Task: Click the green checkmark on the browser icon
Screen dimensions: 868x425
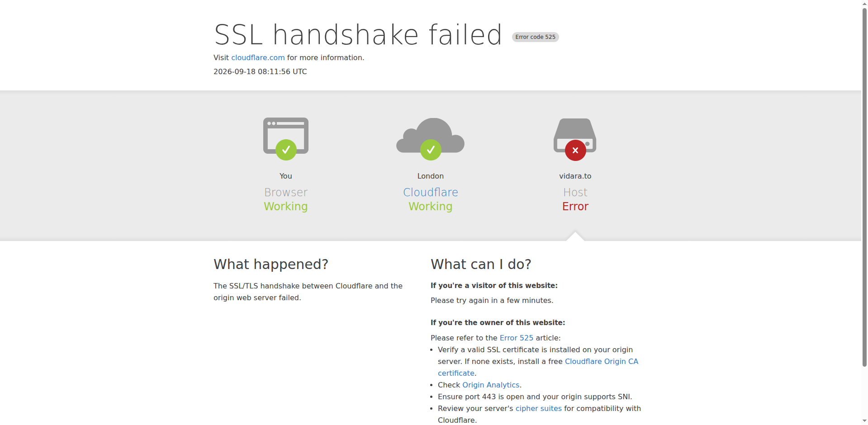Action: (x=286, y=150)
